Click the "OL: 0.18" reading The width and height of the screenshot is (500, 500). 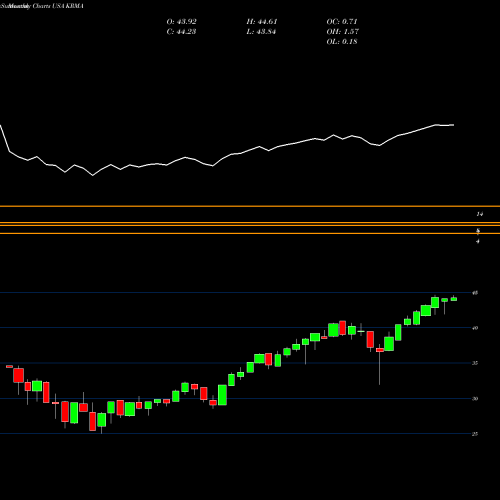click(342, 42)
